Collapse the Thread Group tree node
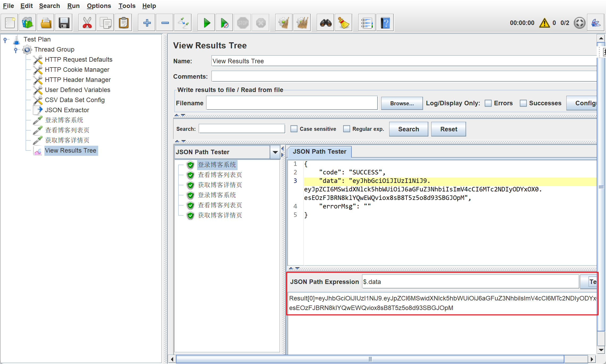Image resolution: width=606 pixels, height=364 pixels. coord(16,50)
